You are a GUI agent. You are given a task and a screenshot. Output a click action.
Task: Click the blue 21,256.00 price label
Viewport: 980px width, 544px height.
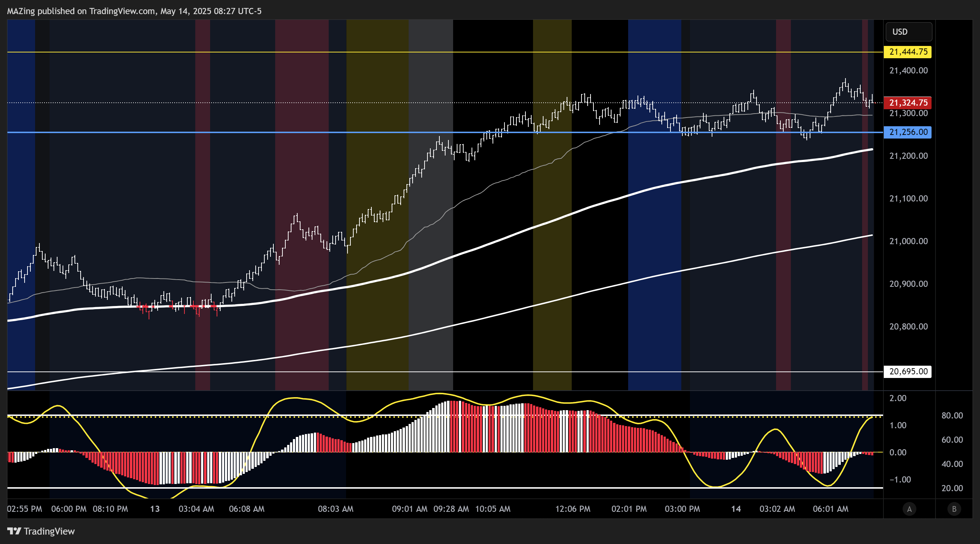point(908,132)
